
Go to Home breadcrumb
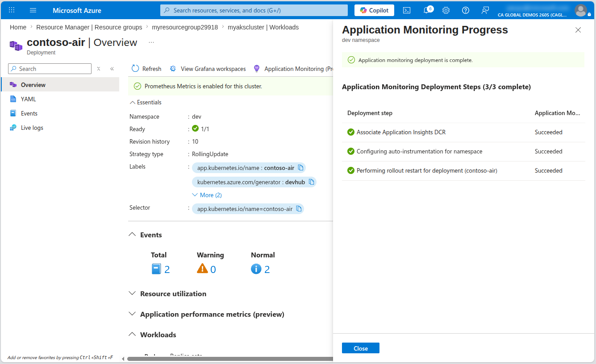click(18, 27)
